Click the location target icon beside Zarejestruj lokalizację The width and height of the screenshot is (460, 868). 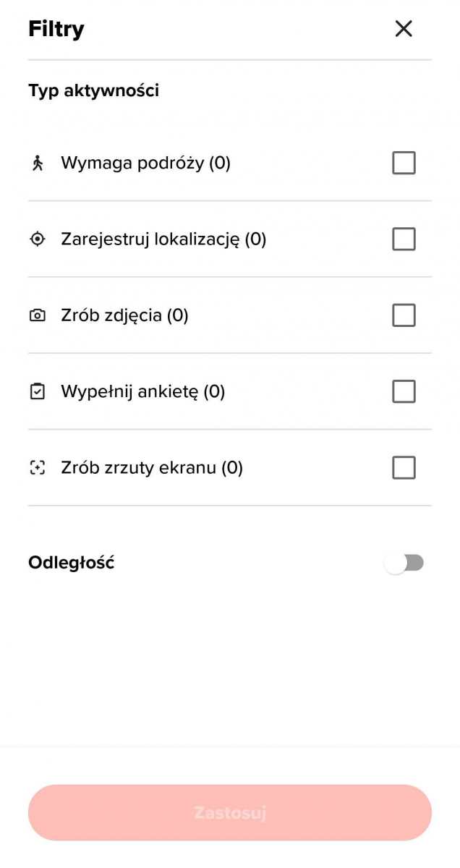(37, 239)
